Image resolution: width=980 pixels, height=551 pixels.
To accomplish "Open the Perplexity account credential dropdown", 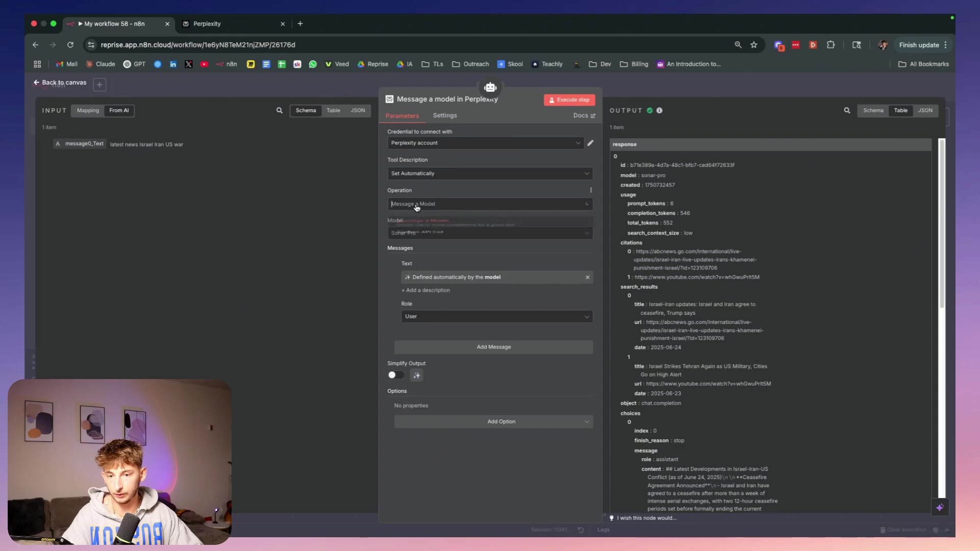I will pos(485,143).
